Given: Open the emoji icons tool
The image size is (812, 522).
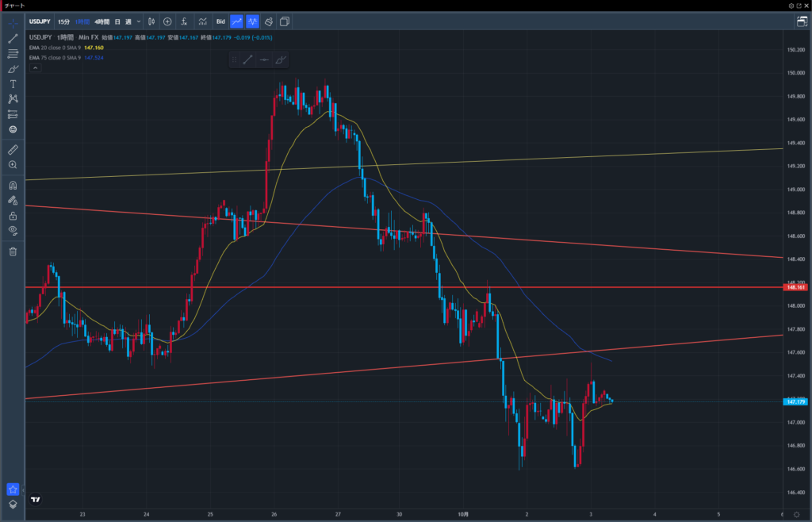Looking at the screenshot, I should pos(13,129).
